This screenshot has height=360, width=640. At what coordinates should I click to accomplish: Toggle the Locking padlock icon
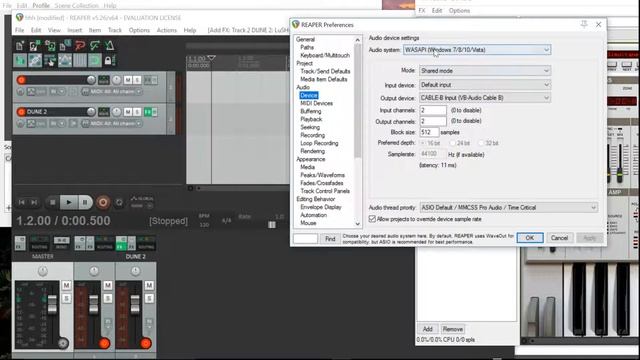click(108, 61)
